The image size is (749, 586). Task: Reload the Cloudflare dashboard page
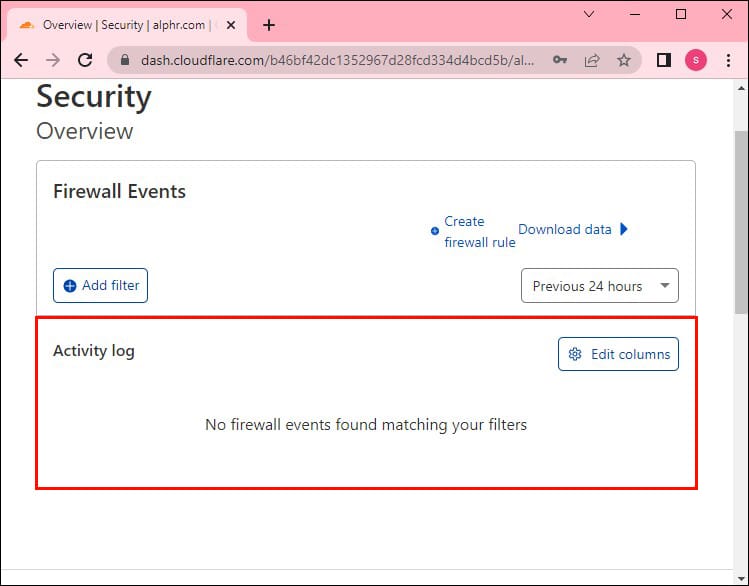point(85,60)
